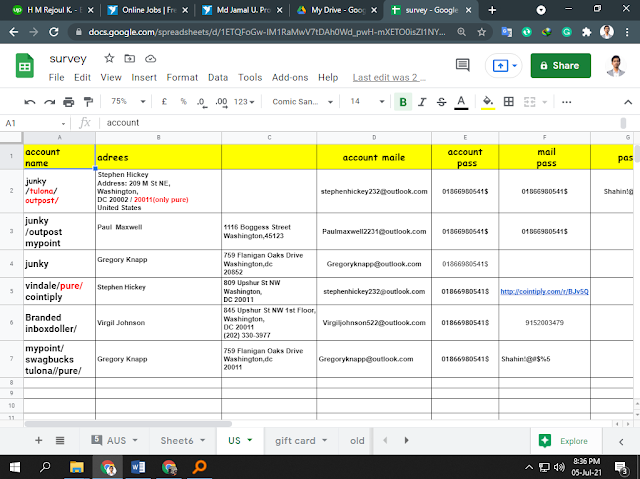
Task: Open the cointiply.com hyperlink in cell
Action: click(x=544, y=291)
